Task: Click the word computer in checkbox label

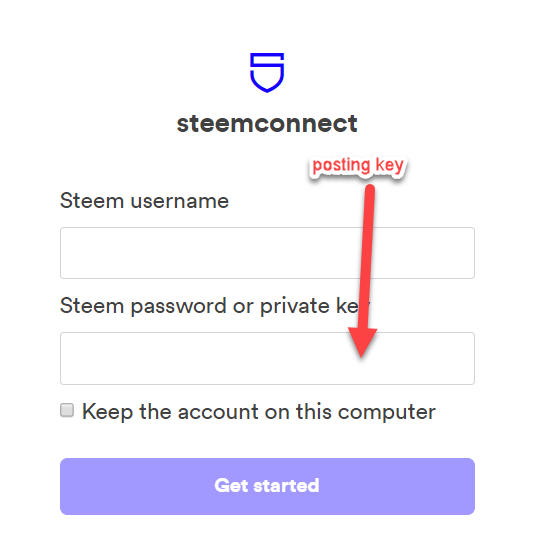Action: (387, 412)
